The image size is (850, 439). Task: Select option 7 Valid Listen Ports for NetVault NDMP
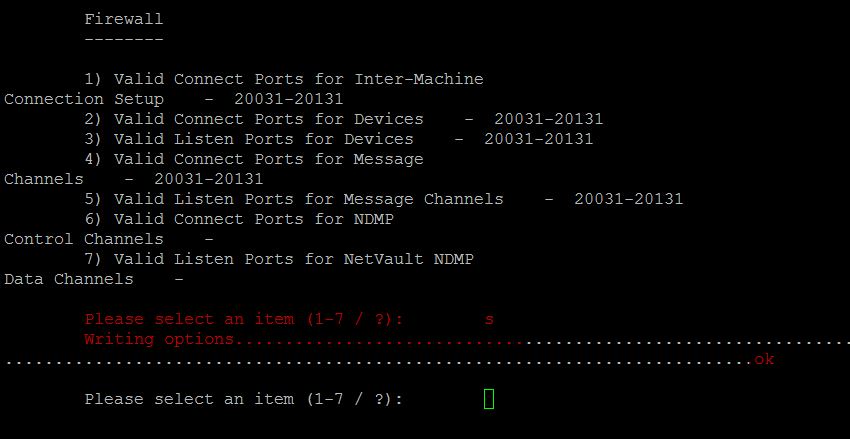[x=292, y=259]
